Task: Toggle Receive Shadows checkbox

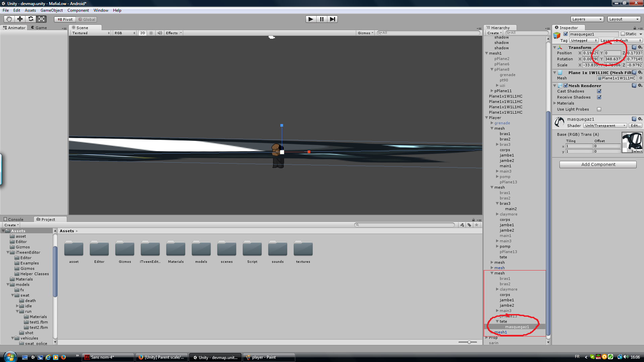Action: [x=599, y=97]
